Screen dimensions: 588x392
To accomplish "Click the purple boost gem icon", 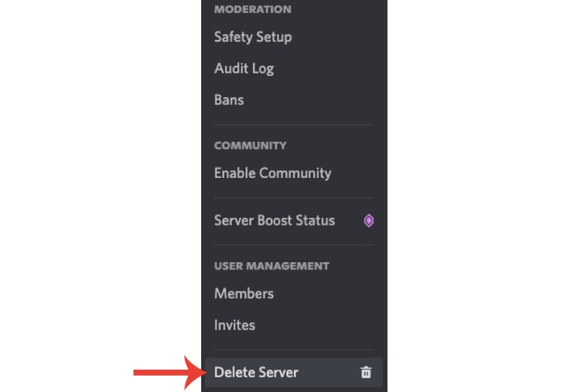I will click(x=368, y=220).
